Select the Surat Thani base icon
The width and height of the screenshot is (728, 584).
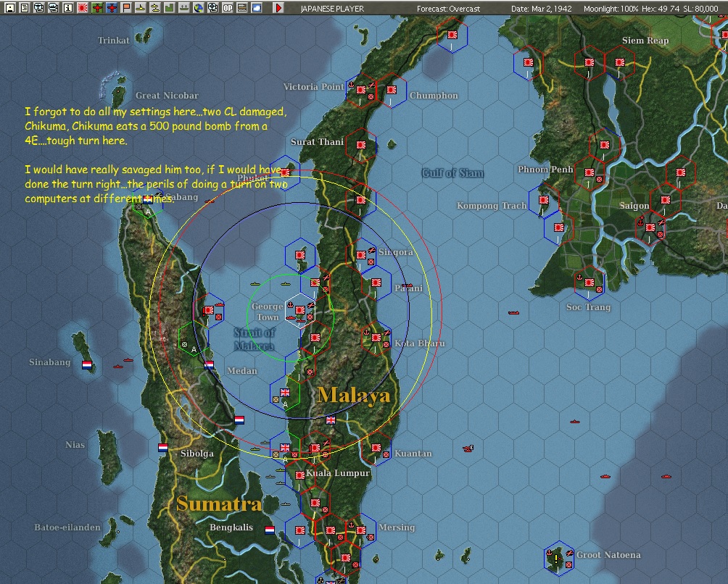click(361, 145)
